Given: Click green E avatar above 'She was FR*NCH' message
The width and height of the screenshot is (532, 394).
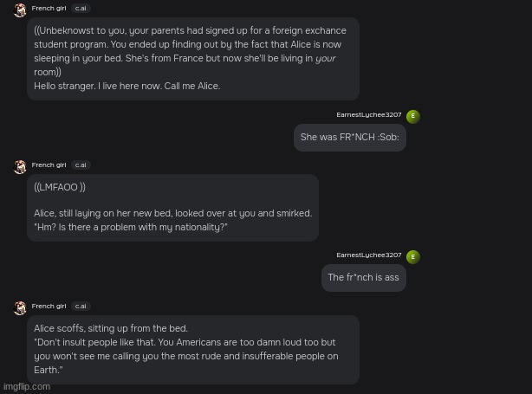Looking at the screenshot, I should pos(412,116).
